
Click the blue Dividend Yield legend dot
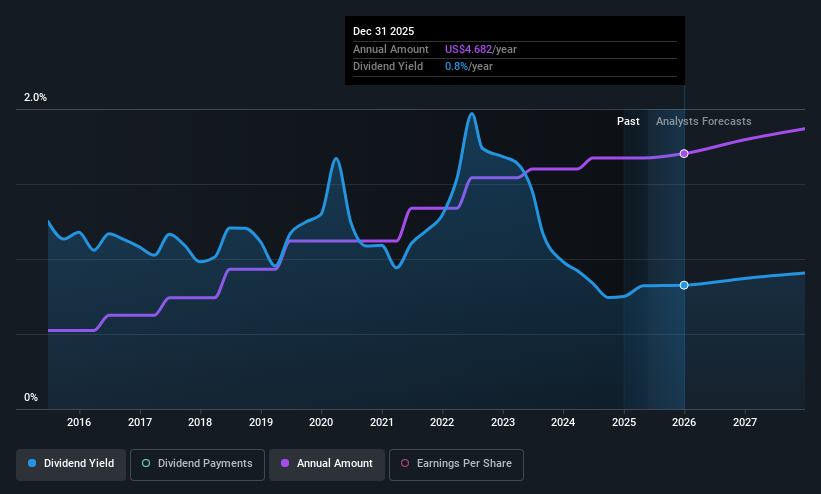[x=32, y=464]
